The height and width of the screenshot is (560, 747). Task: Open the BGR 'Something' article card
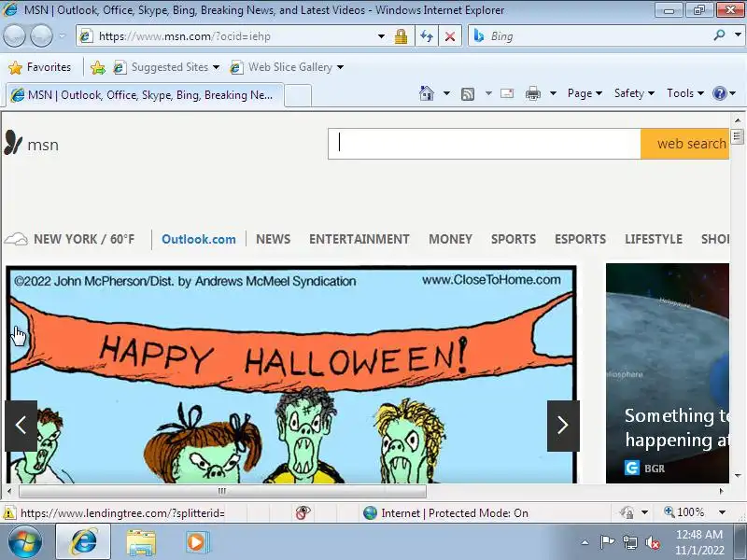[668, 373]
